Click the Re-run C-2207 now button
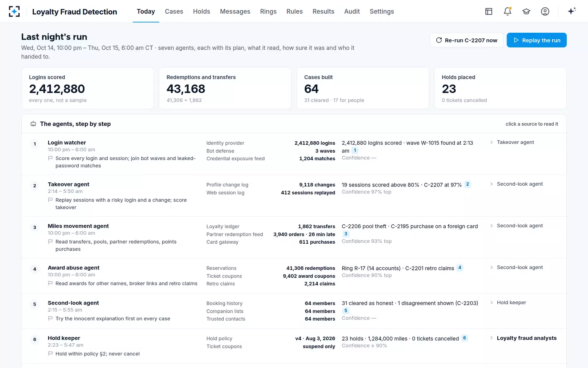The image size is (588, 368). point(466,40)
